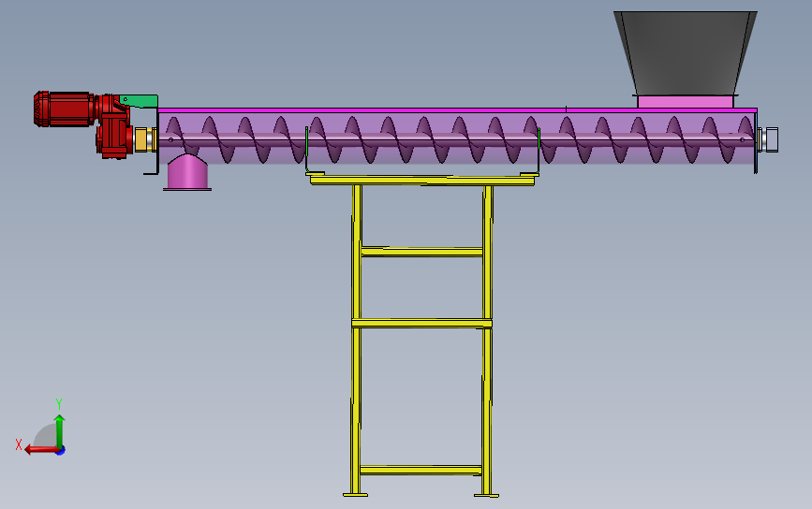812x509 pixels.
Task: Pick the dark gray feed hopper
Action: point(686,52)
